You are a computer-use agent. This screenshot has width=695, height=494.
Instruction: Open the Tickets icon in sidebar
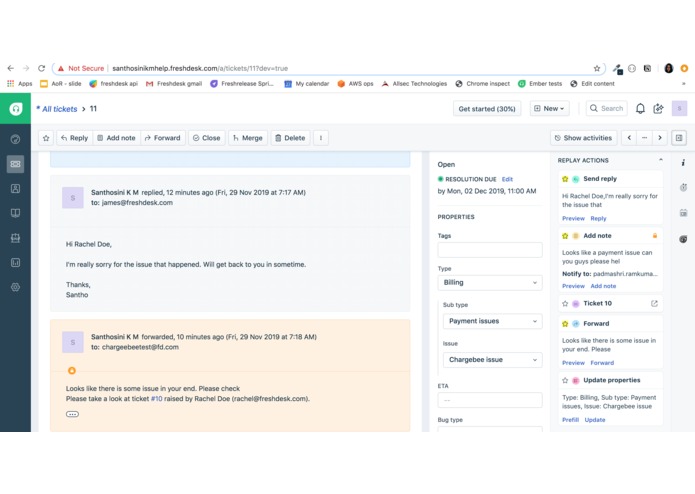click(x=16, y=164)
